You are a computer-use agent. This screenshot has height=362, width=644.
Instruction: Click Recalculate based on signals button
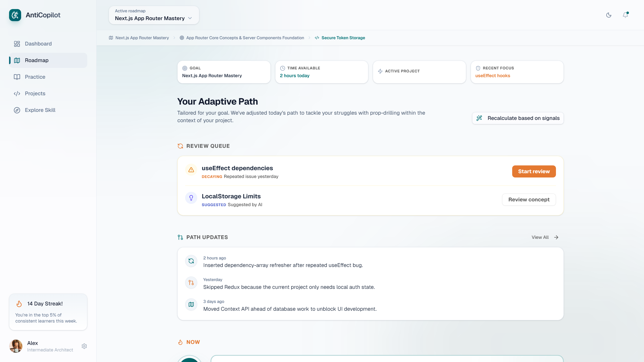[518, 118]
